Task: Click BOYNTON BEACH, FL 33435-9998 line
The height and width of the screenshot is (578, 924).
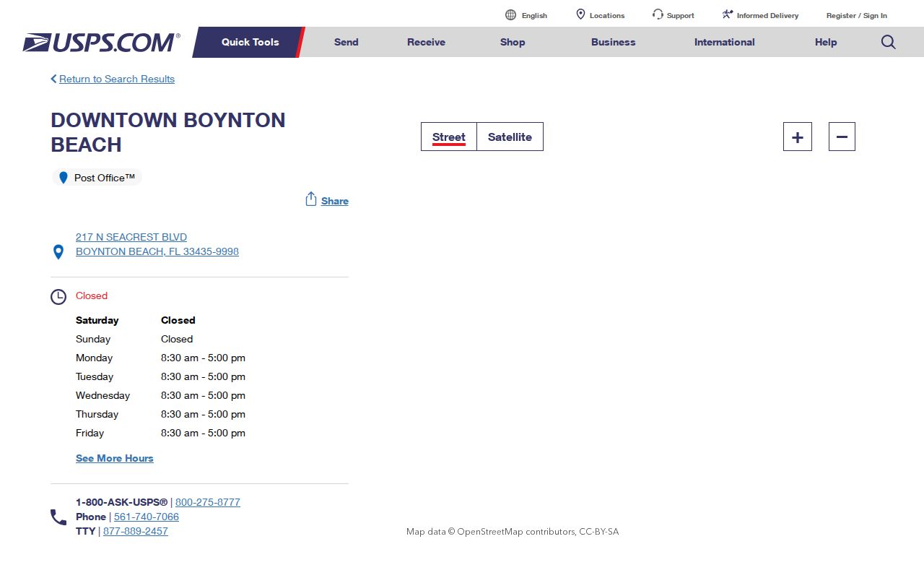Action: click(157, 251)
